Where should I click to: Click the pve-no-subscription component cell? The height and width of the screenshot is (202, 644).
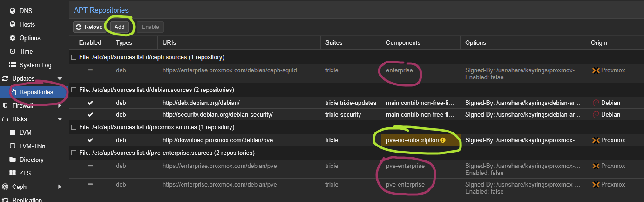420,140
